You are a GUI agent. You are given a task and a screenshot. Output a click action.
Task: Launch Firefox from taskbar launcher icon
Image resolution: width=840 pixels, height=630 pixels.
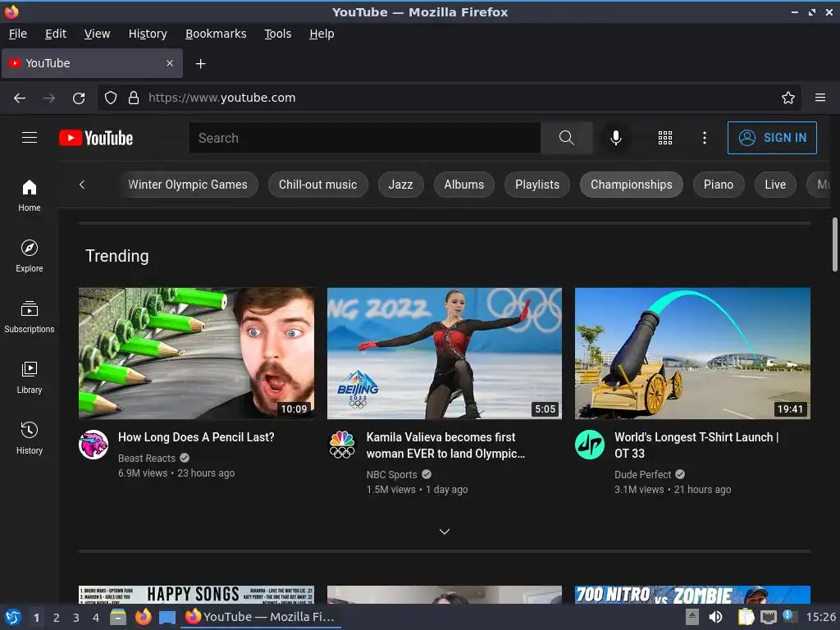click(x=143, y=617)
